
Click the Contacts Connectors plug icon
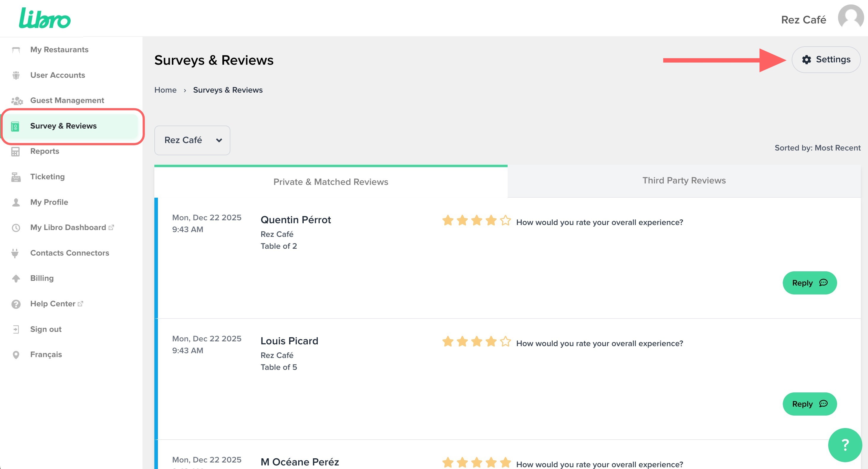[15, 253]
